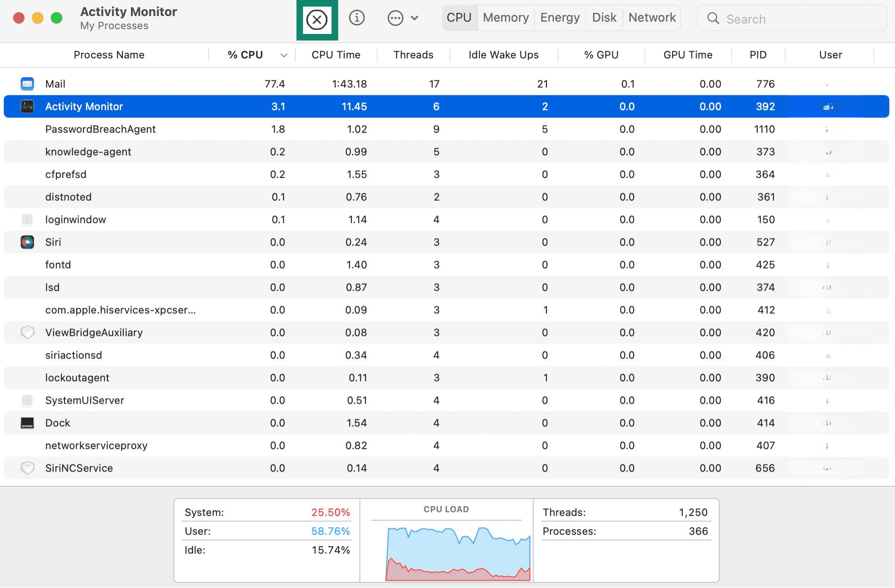Screen dimensions: 895x588
Task: Select the Network tab
Action: [651, 18]
